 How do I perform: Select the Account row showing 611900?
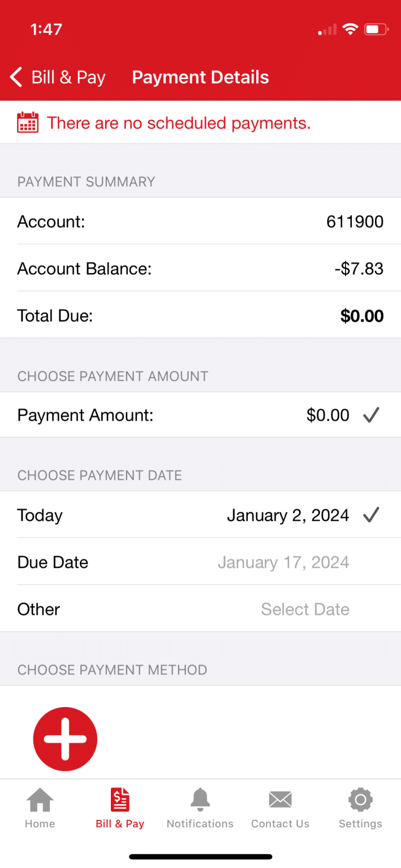(200, 222)
